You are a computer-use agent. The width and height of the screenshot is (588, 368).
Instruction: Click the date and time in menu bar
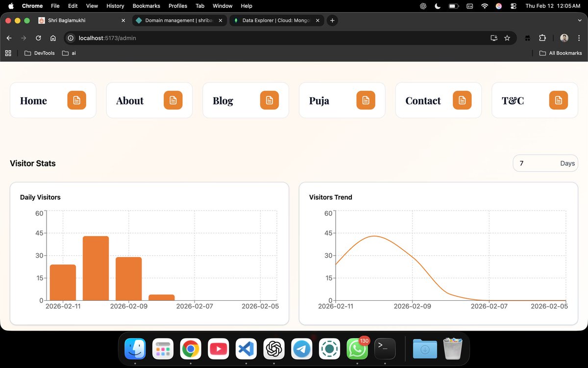pos(553,6)
